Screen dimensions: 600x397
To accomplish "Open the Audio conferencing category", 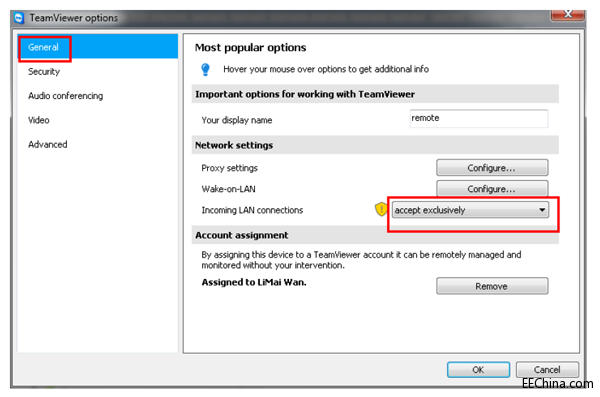I will tap(65, 96).
